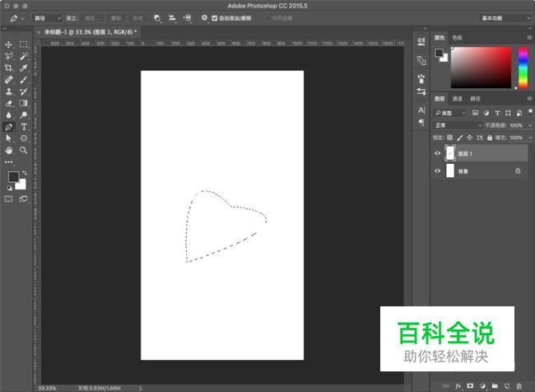Open the 路径 tool mode dropdown
535x392 pixels.
pos(47,17)
